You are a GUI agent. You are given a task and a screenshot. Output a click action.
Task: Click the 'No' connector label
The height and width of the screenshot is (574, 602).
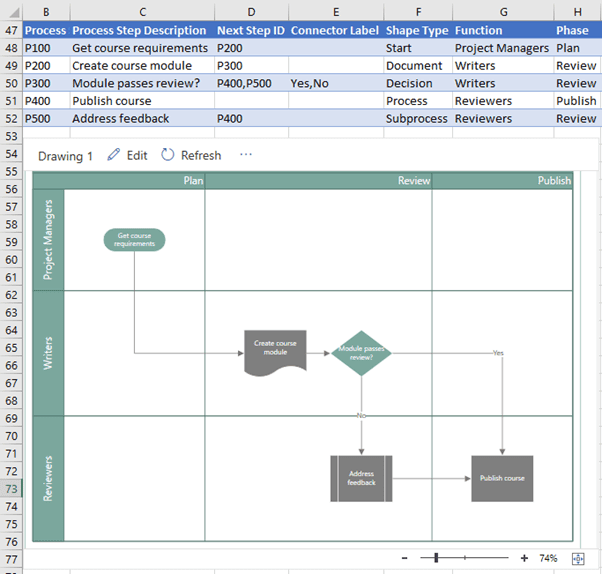point(361,415)
